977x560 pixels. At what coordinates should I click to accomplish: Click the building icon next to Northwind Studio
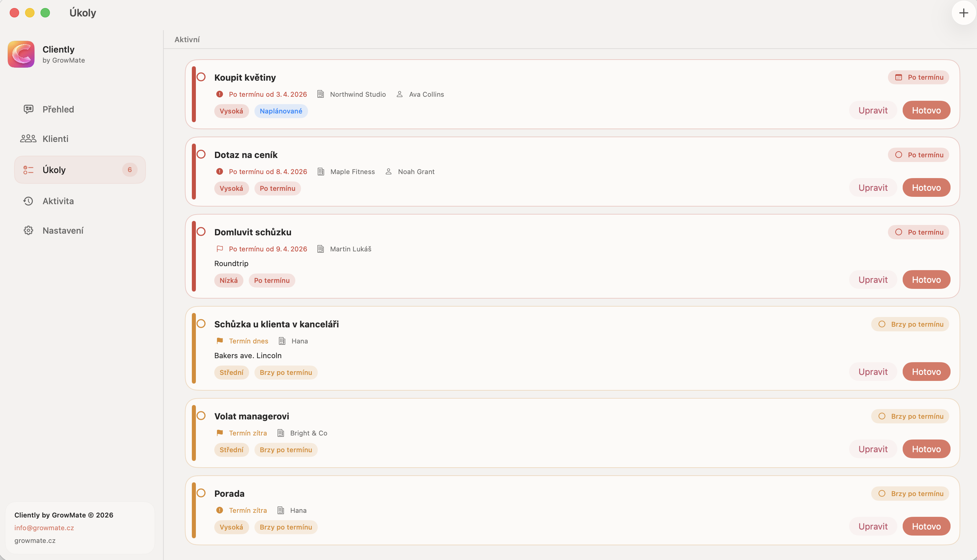[x=320, y=94]
